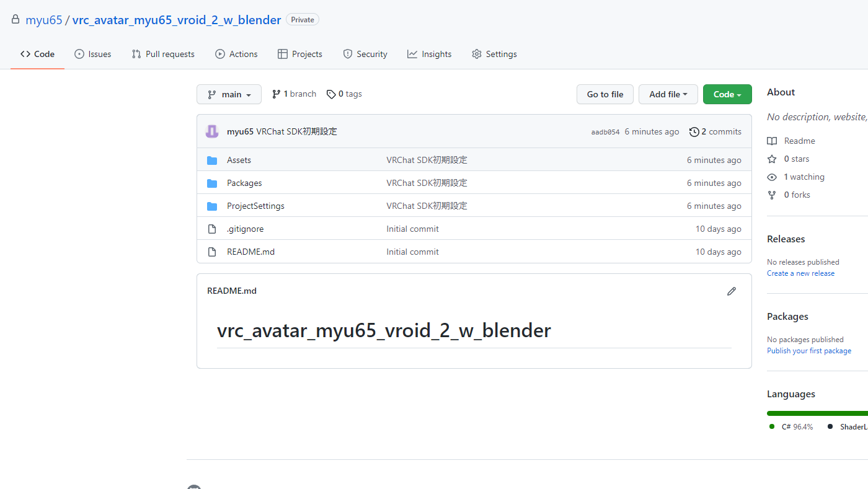
Task: Click the Security shield icon
Action: pyautogui.click(x=347, y=54)
